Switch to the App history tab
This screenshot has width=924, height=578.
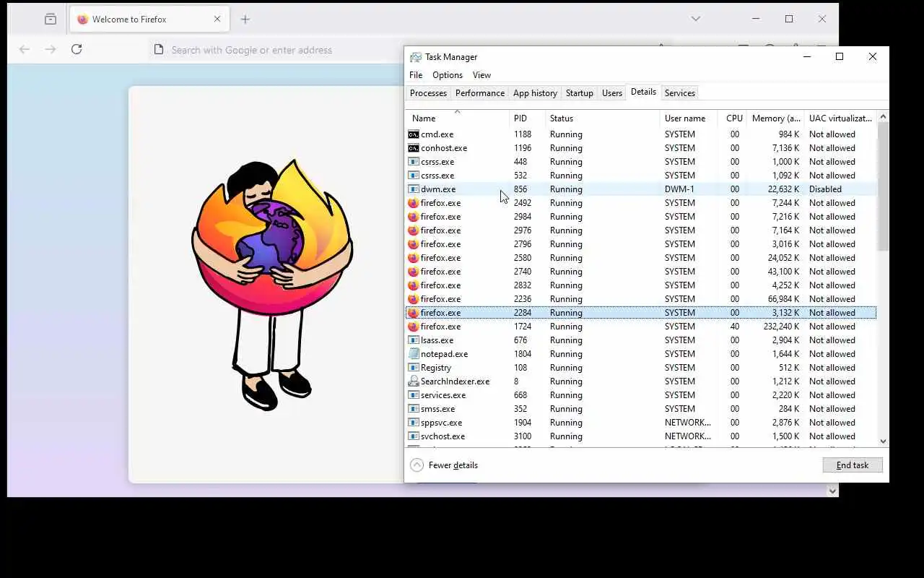535,93
